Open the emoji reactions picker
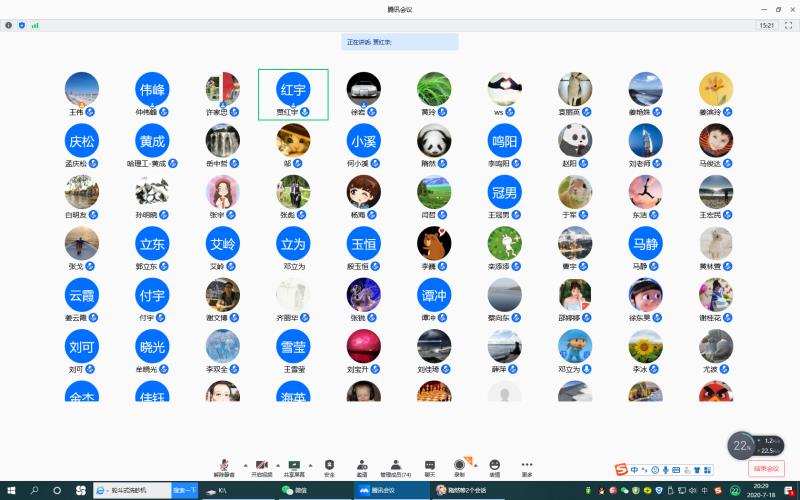 (494, 466)
